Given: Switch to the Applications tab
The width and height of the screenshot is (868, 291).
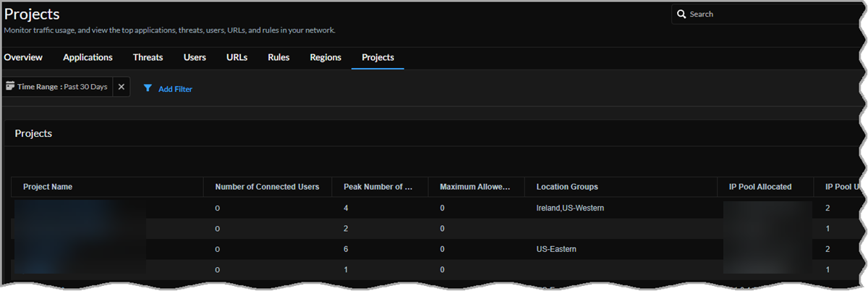Looking at the screenshot, I should (x=88, y=57).
